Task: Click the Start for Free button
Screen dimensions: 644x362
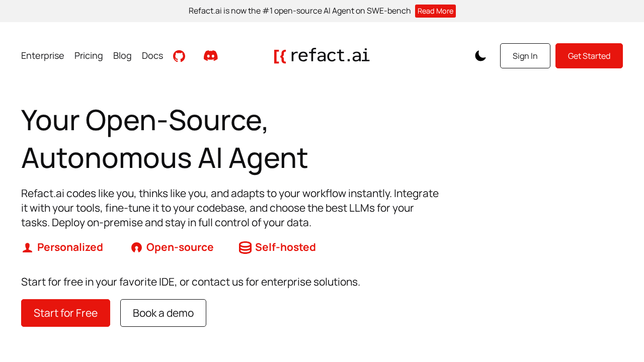Action: [x=65, y=312]
